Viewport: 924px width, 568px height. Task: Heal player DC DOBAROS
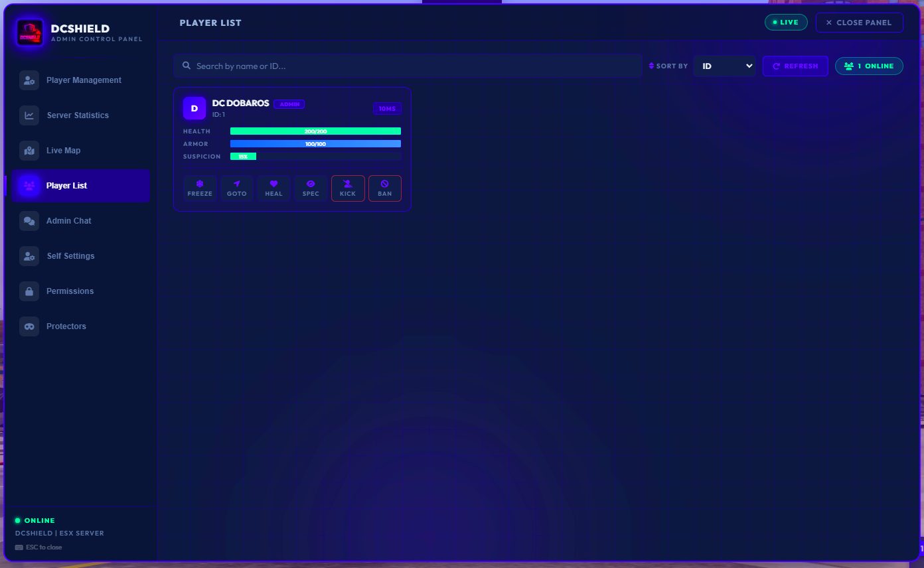(273, 188)
